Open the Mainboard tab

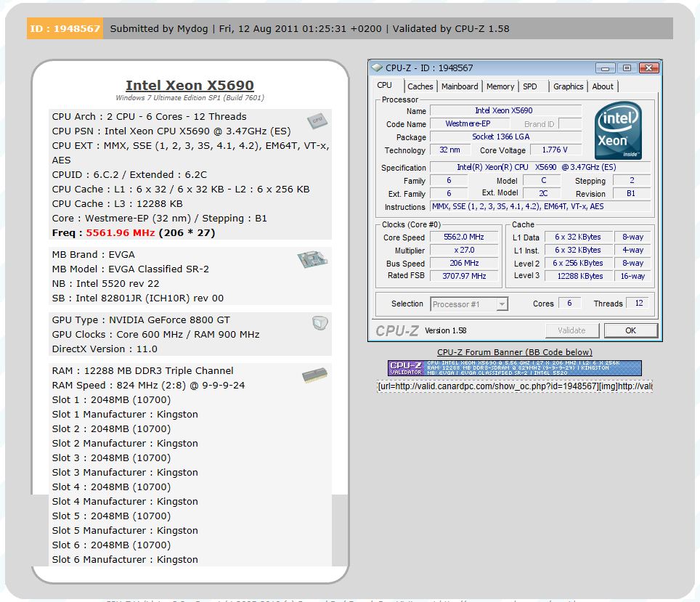[x=460, y=86]
